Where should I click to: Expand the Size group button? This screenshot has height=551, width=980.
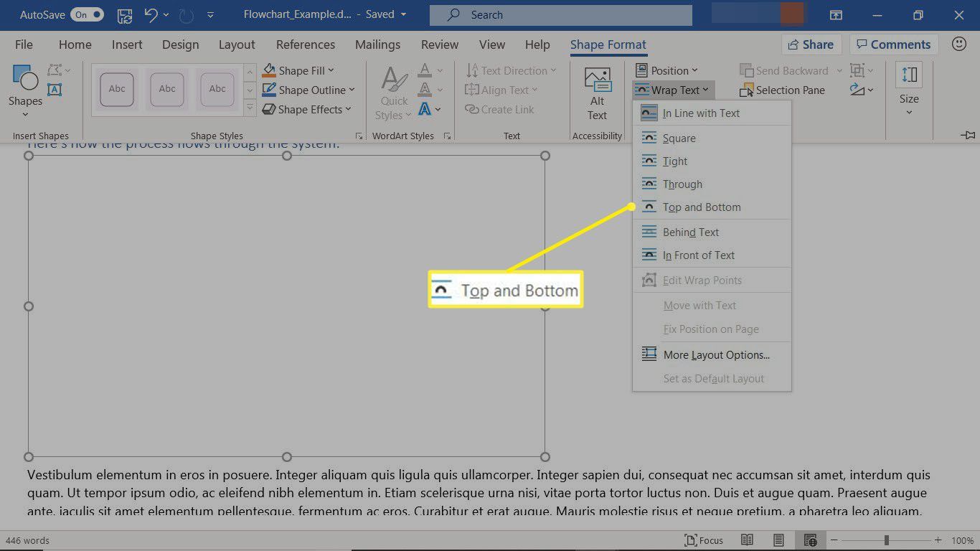pyautogui.click(x=909, y=90)
